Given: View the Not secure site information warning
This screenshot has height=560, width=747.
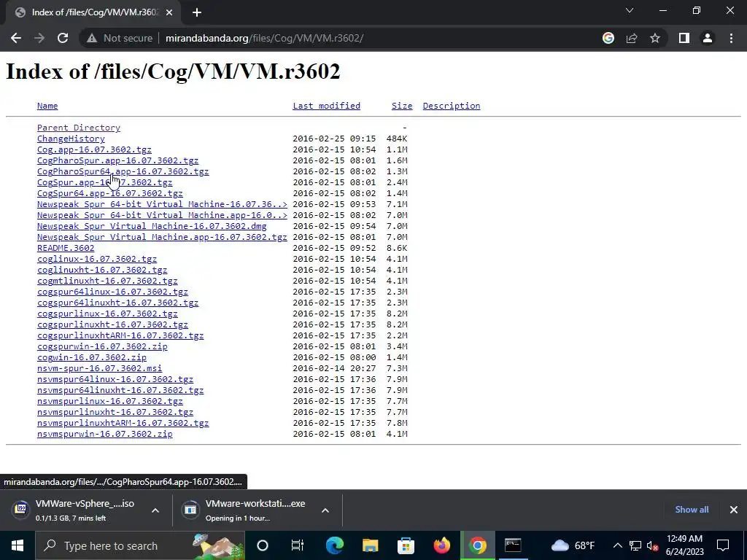Looking at the screenshot, I should (x=120, y=38).
